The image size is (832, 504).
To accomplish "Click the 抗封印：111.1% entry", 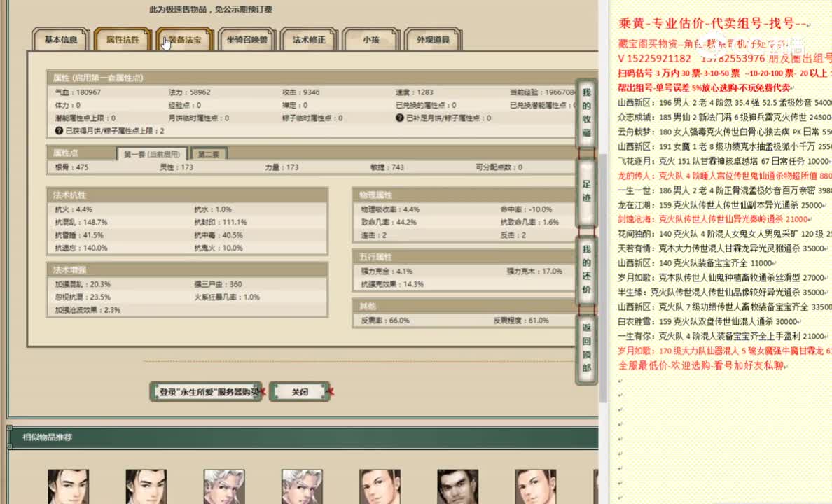I will pyautogui.click(x=220, y=223).
